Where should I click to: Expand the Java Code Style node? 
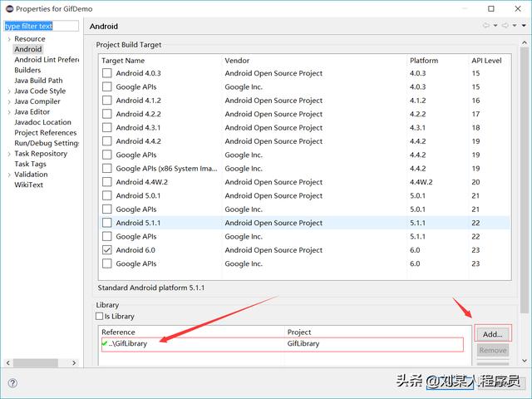point(9,91)
